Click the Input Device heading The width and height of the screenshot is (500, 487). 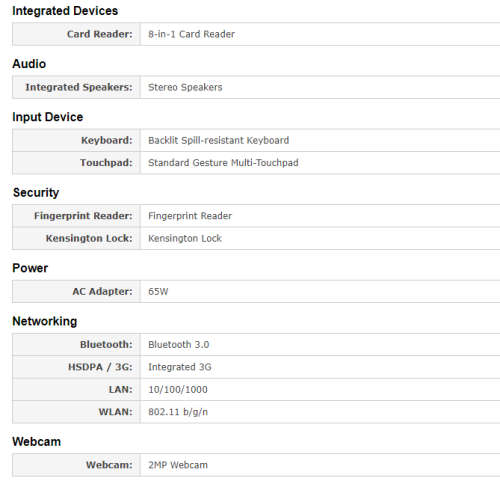pos(48,117)
